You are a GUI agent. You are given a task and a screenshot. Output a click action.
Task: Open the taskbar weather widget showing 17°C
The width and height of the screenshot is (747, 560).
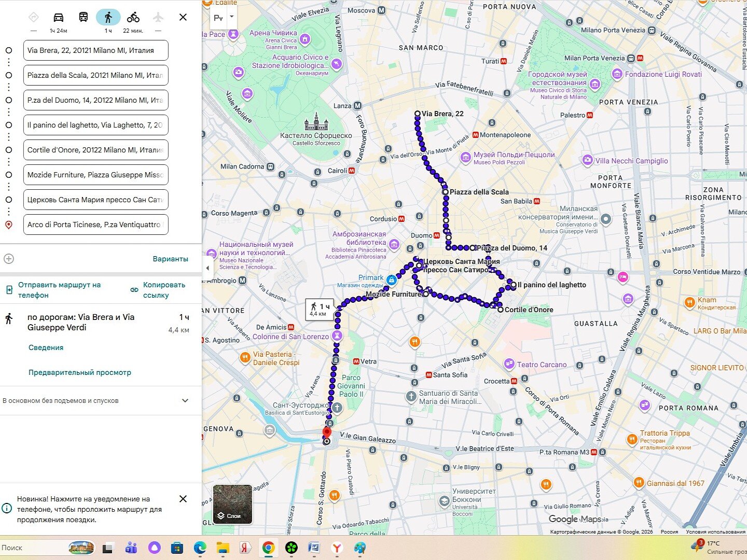tap(718, 547)
